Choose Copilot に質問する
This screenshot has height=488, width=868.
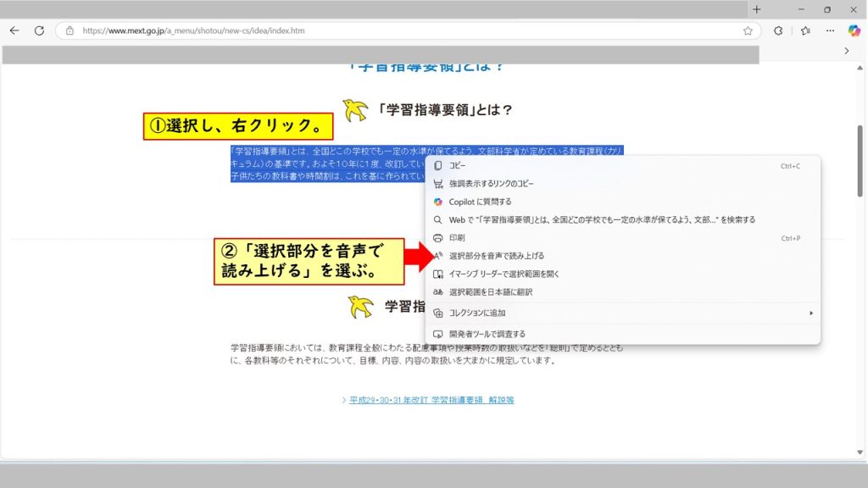[x=480, y=202]
